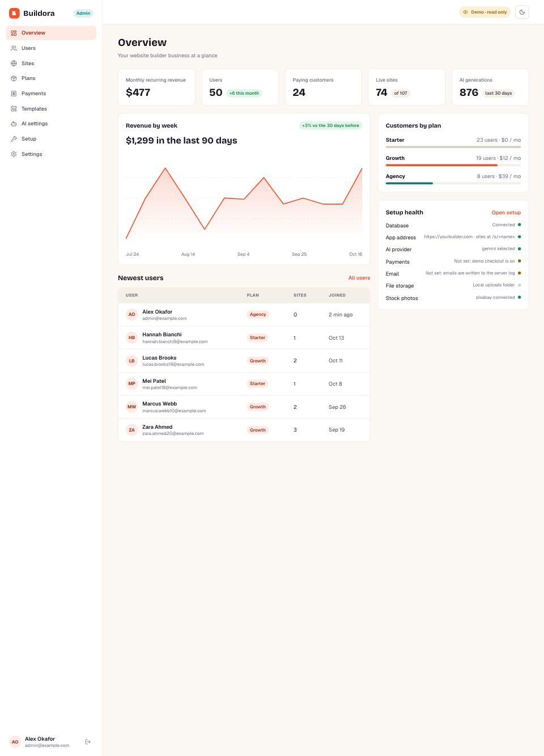The width and height of the screenshot is (544, 756).
Task: Go to the Setup menu item
Action: click(51, 139)
